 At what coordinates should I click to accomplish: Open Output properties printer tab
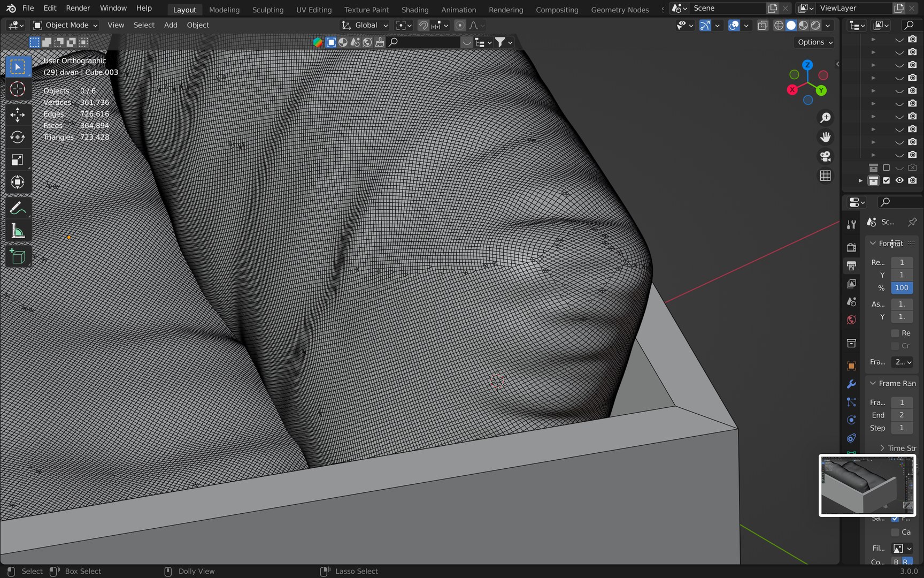point(851,265)
